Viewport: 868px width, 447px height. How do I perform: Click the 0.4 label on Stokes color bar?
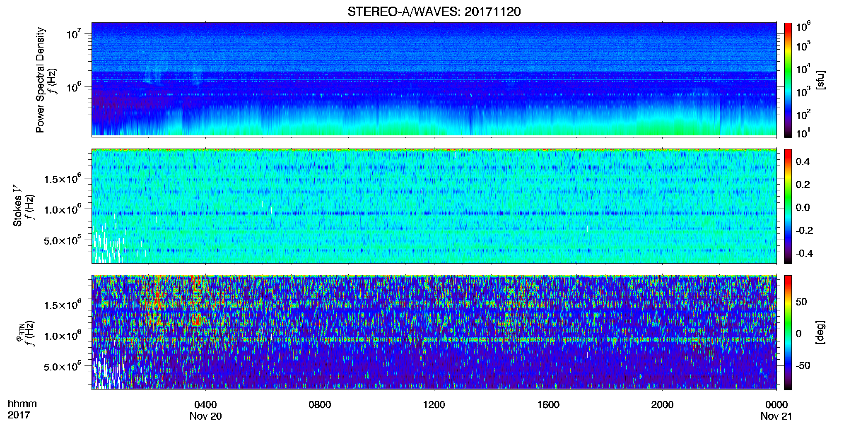point(803,162)
